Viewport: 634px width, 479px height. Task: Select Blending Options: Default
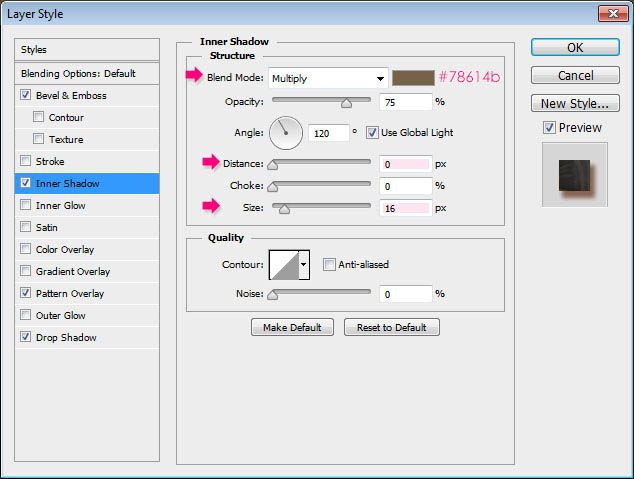tap(78, 74)
